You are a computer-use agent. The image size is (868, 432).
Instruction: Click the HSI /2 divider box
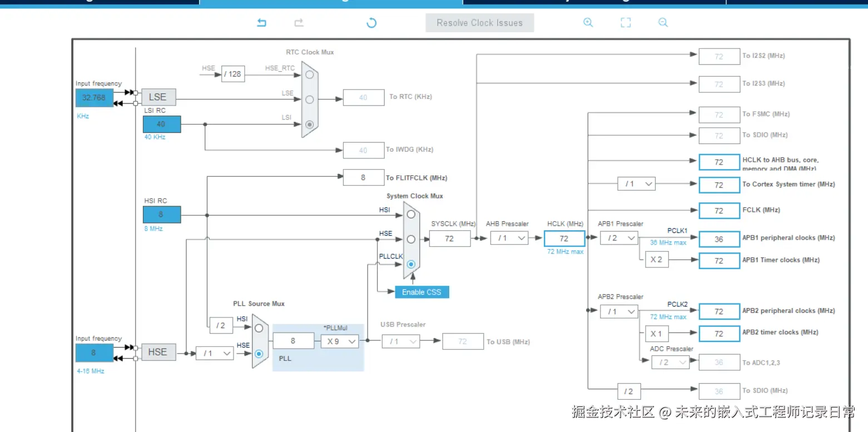point(221,325)
